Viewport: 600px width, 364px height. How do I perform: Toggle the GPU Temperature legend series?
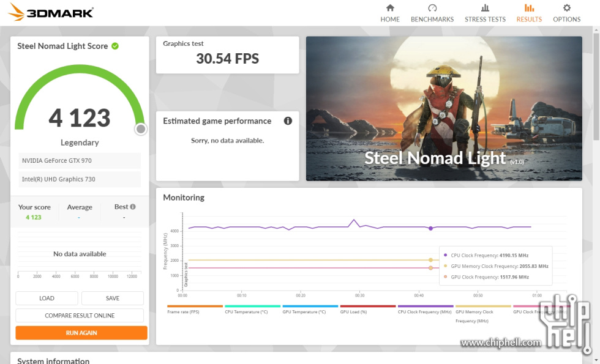[x=310, y=310]
